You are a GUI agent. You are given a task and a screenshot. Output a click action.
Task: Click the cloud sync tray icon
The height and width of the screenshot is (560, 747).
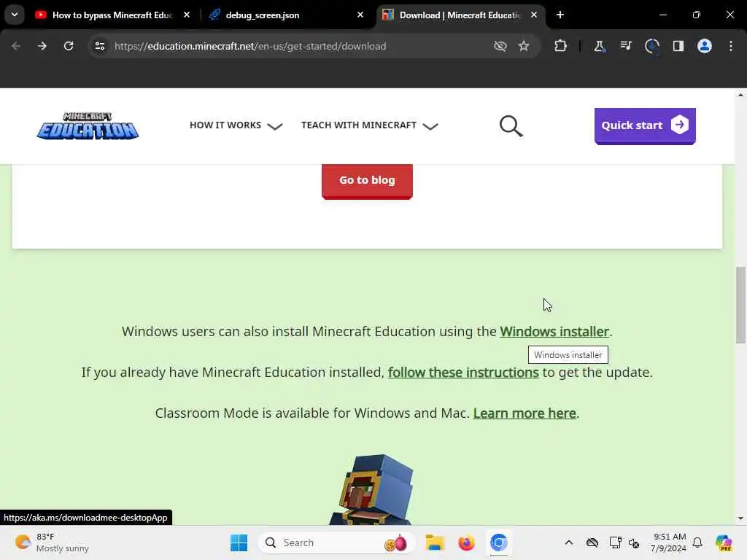[592, 542]
